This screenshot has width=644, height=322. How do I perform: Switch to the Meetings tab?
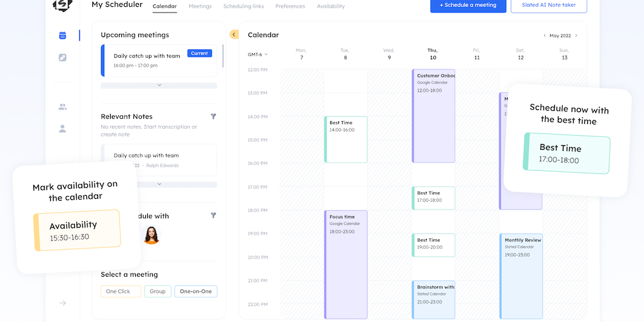(x=200, y=6)
